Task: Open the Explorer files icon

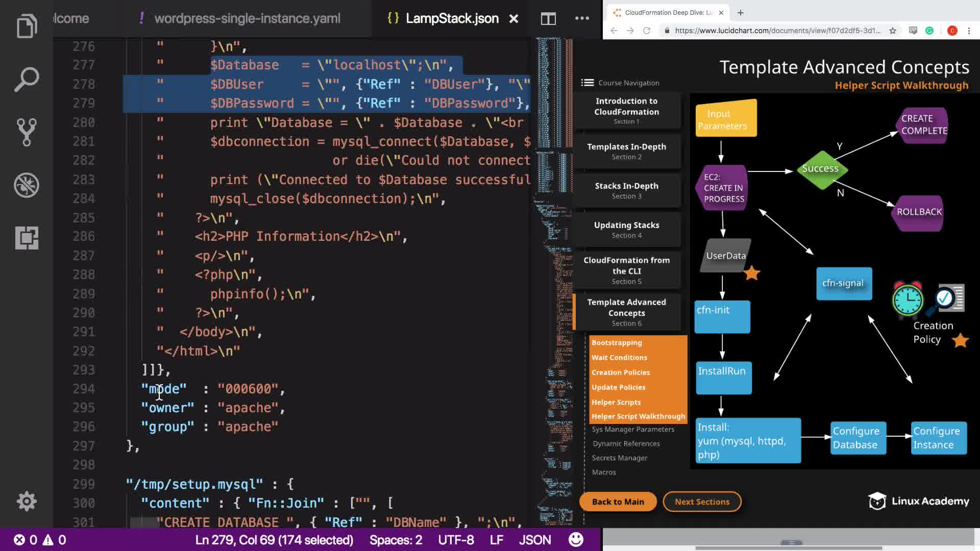Action: [x=27, y=26]
